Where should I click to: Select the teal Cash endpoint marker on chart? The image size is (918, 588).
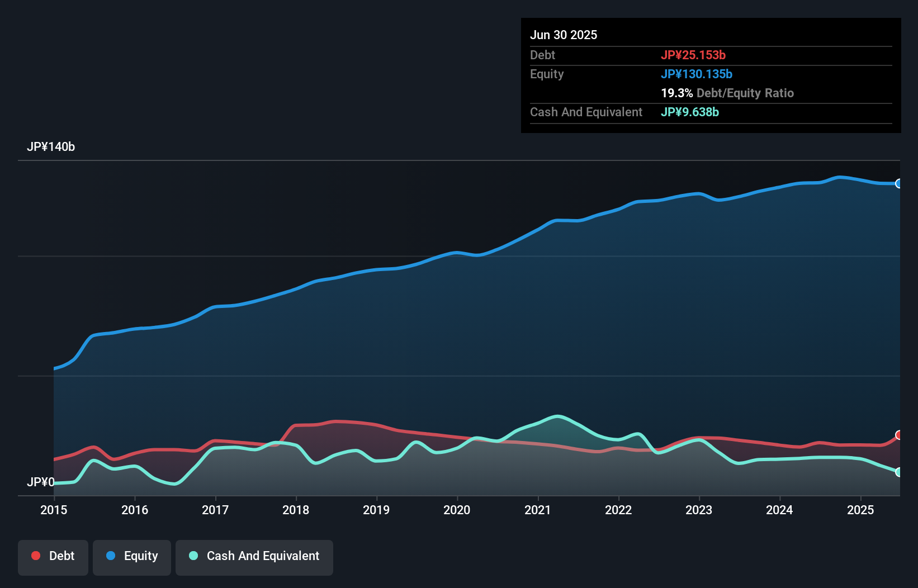[899, 472]
